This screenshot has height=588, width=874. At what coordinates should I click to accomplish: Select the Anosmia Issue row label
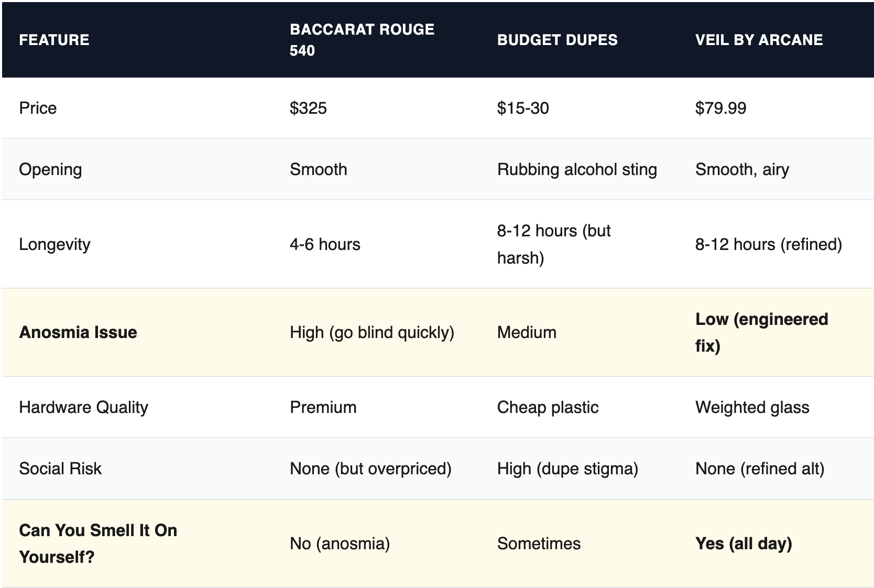[78, 332]
